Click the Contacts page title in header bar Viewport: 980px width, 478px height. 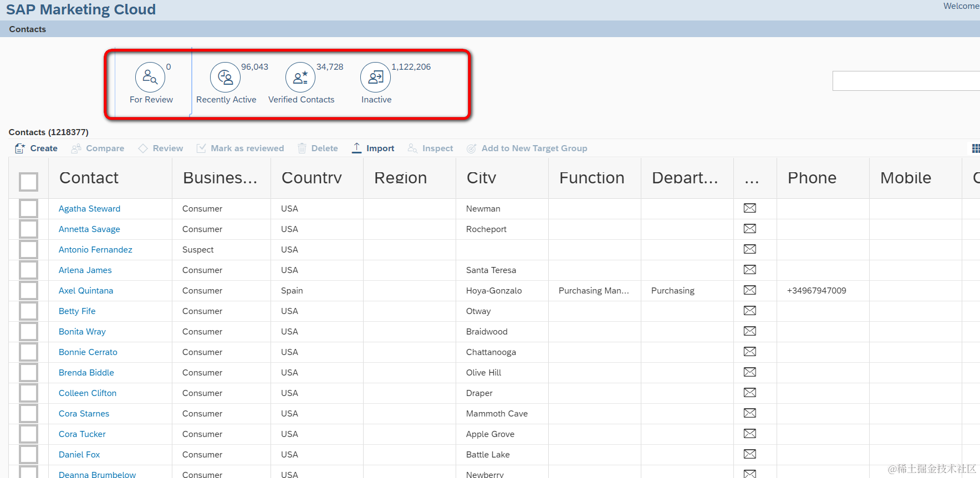[x=27, y=29]
